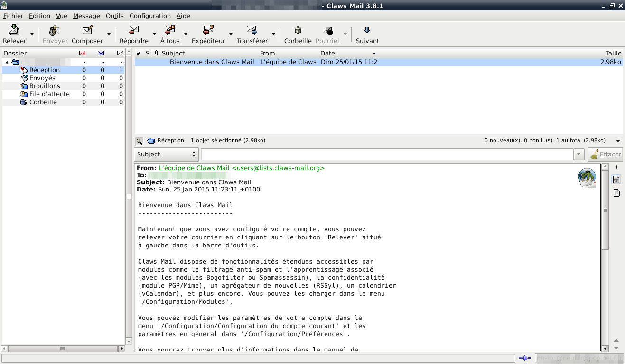Toggle the online/offline connection status icon
Screen dimensions: 625x364
(x=524, y=358)
